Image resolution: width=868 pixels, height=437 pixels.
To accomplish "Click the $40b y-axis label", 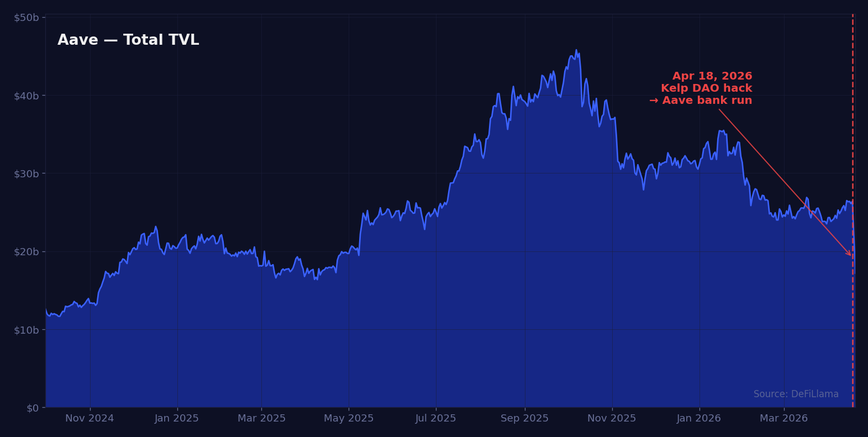I will [26, 96].
